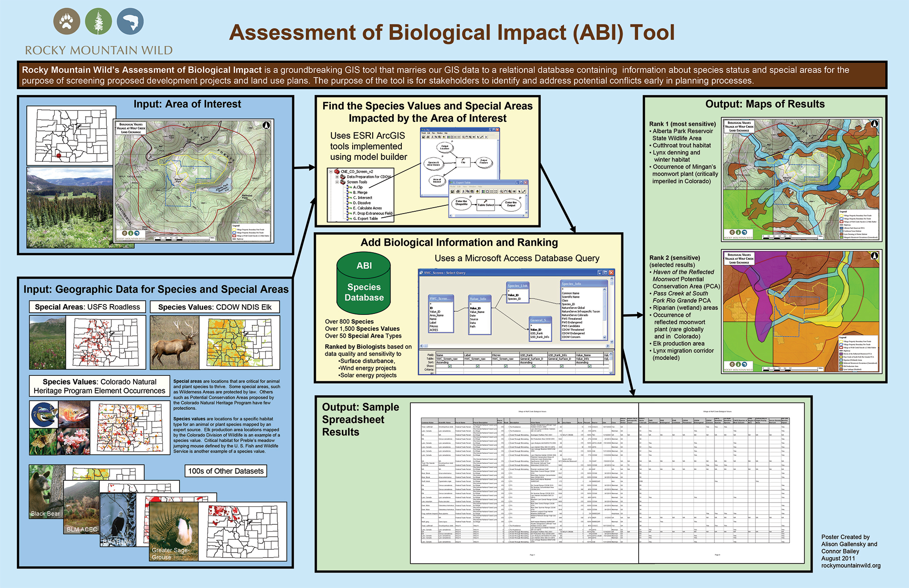Select the Table Select process box
This screenshot has width=909, height=588.
tap(486, 206)
